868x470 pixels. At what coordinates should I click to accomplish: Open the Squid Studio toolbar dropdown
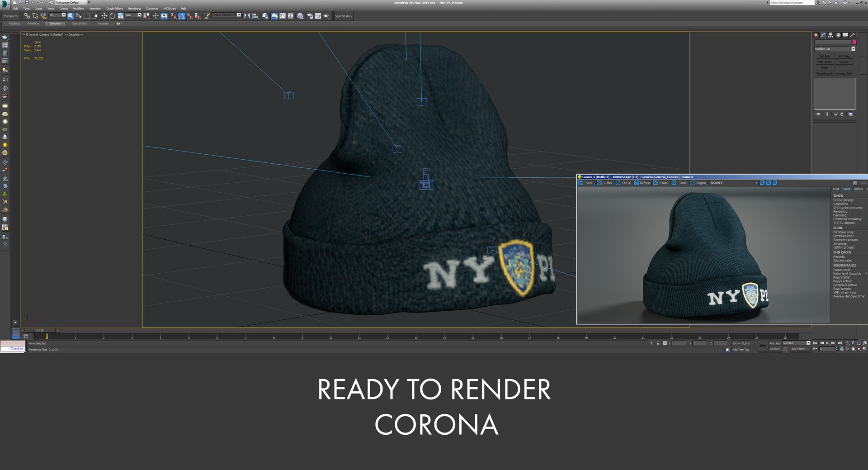(x=343, y=16)
